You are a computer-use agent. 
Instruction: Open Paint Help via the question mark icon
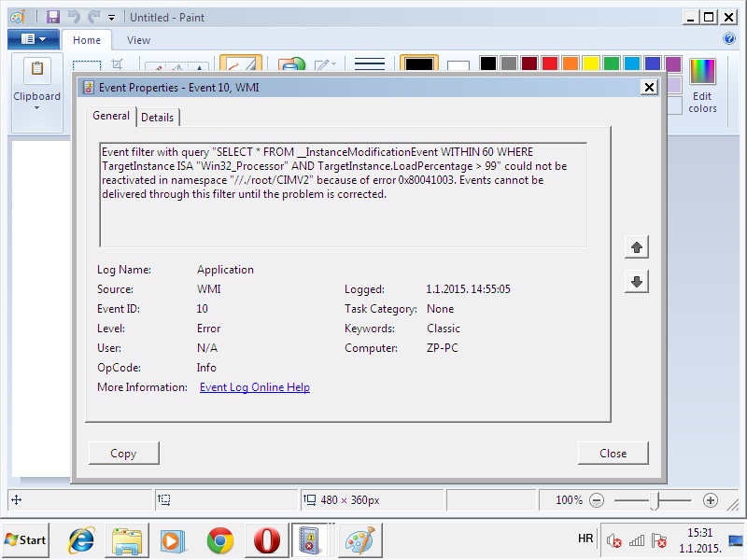coord(729,39)
